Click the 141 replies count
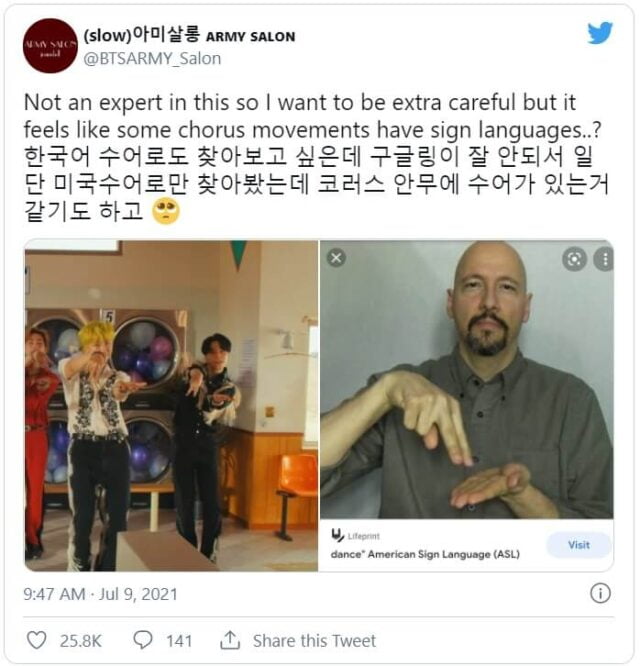 pyautogui.click(x=179, y=641)
